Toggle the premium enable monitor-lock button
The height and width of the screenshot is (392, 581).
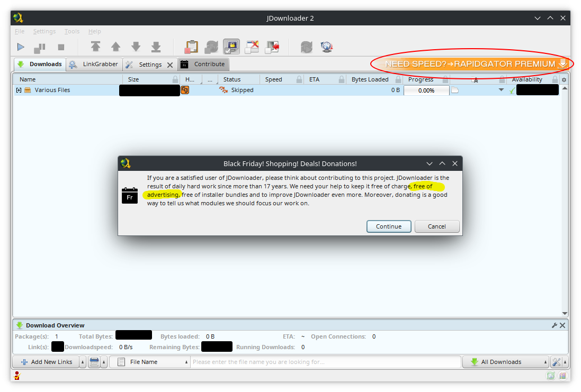[231, 47]
